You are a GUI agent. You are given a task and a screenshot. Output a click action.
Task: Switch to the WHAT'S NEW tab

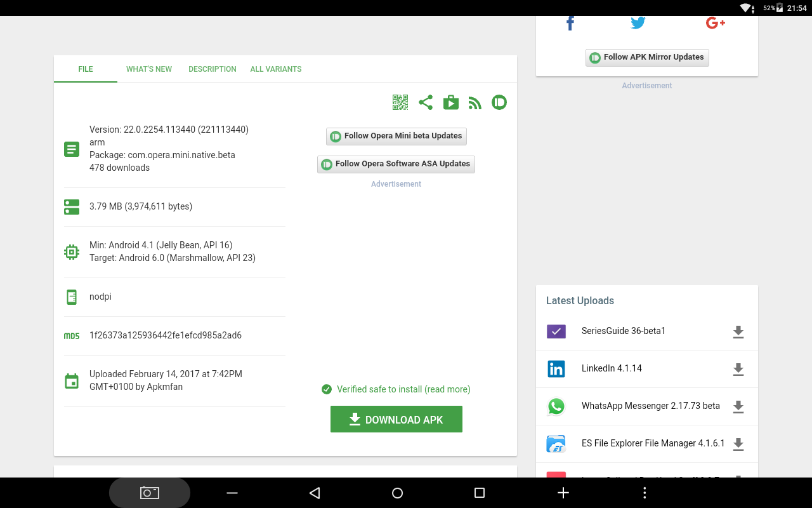149,69
